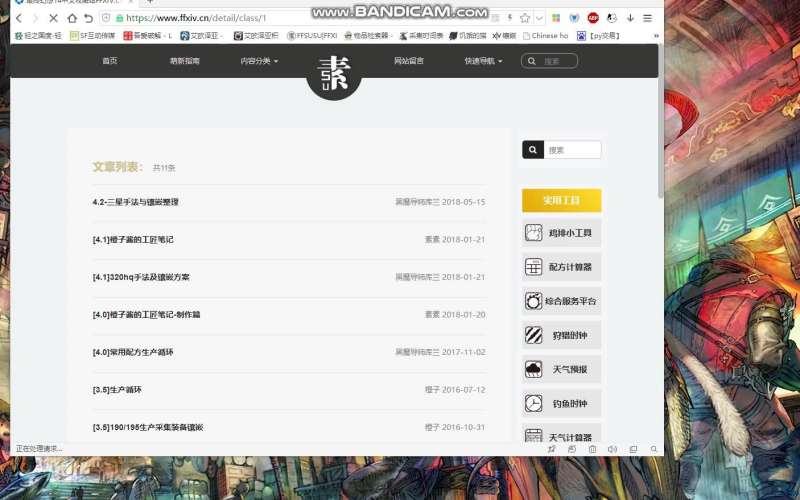Click the green padlock site security icon

119,18
